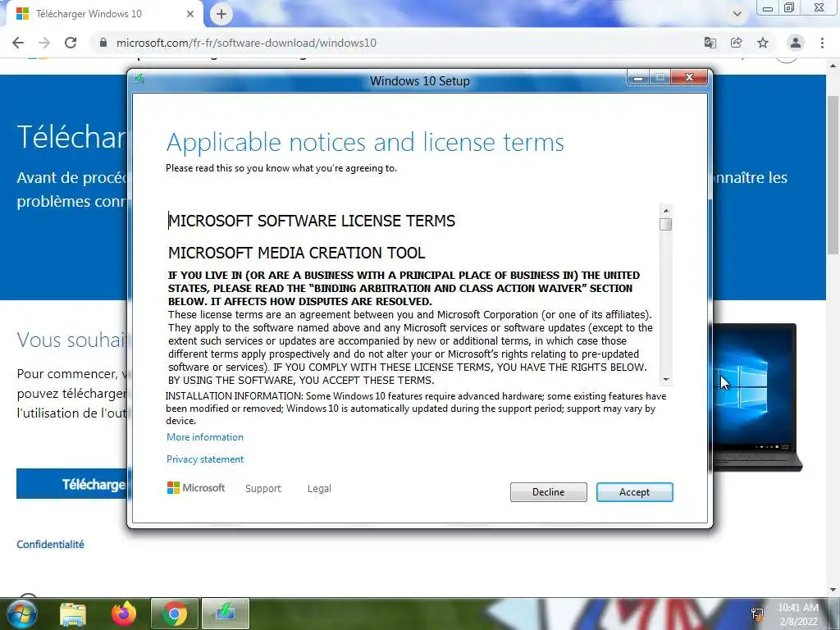This screenshot has width=840, height=630.
Task: Accept the license terms
Action: (x=634, y=492)
